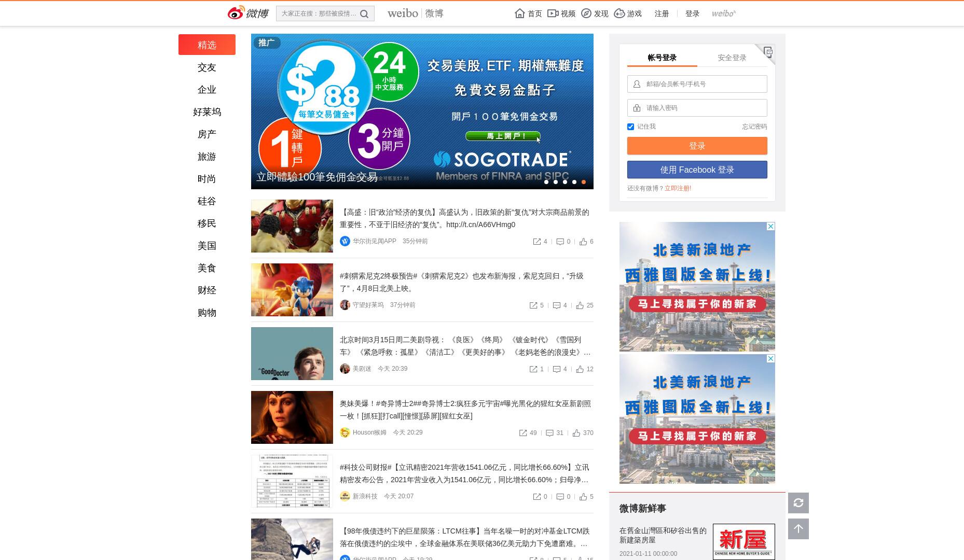Click comment icon on 高盛 post
Screen dimensions: 964x560
click(x=560, y=242)
